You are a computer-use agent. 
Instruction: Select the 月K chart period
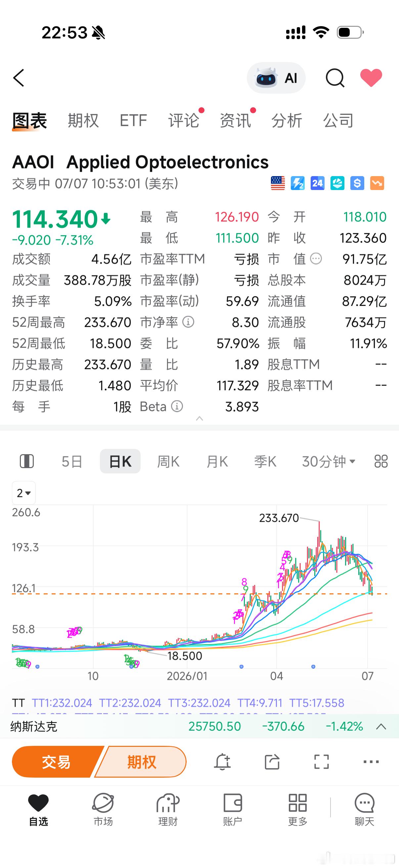tap(217, 461)
